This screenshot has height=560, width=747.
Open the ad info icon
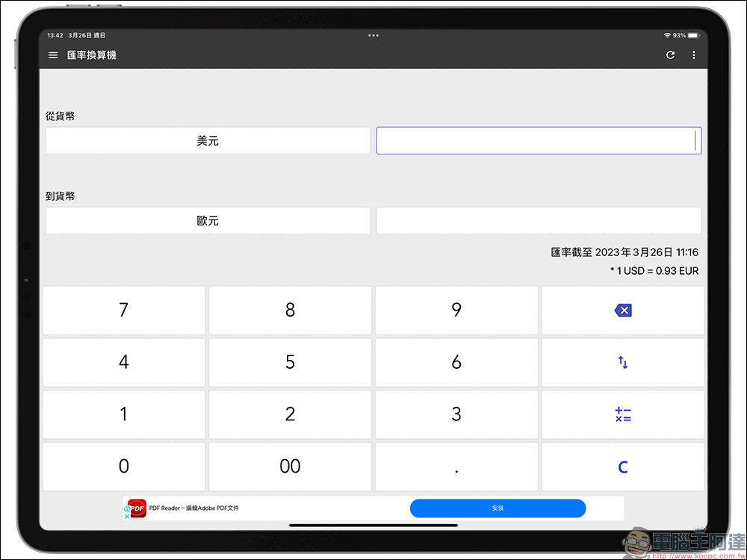point(127,509)
